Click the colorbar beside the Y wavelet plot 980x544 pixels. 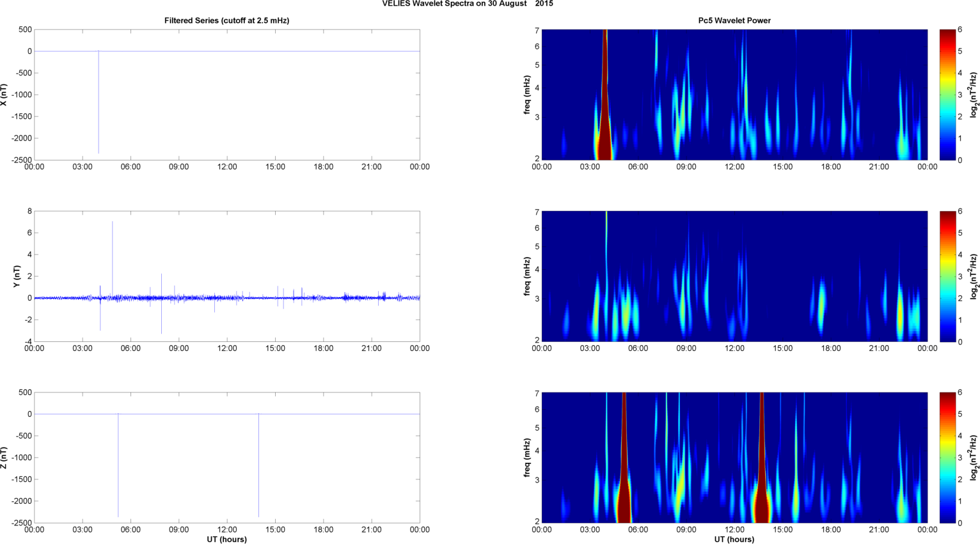click(947, 276)
